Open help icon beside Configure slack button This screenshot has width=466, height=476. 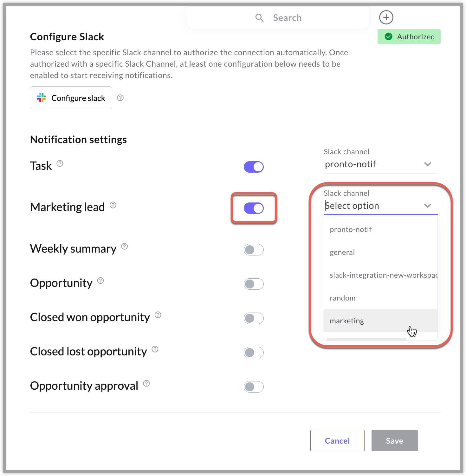120,98
